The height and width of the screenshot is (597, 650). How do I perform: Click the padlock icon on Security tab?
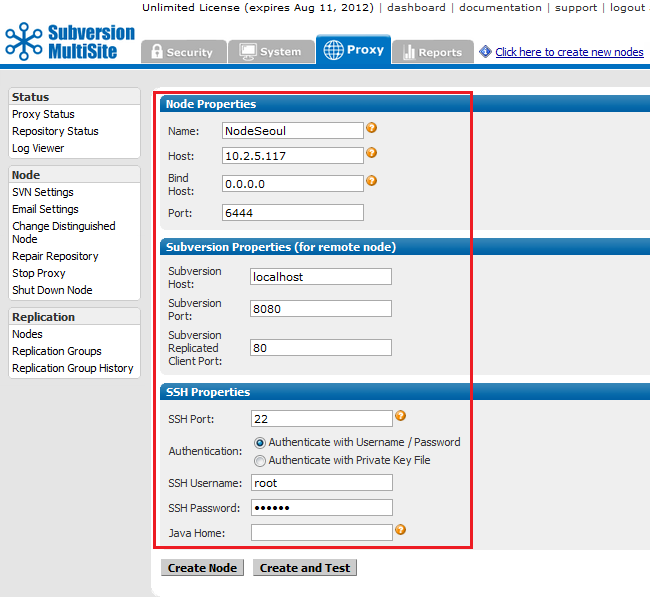[x=157, y=51]
